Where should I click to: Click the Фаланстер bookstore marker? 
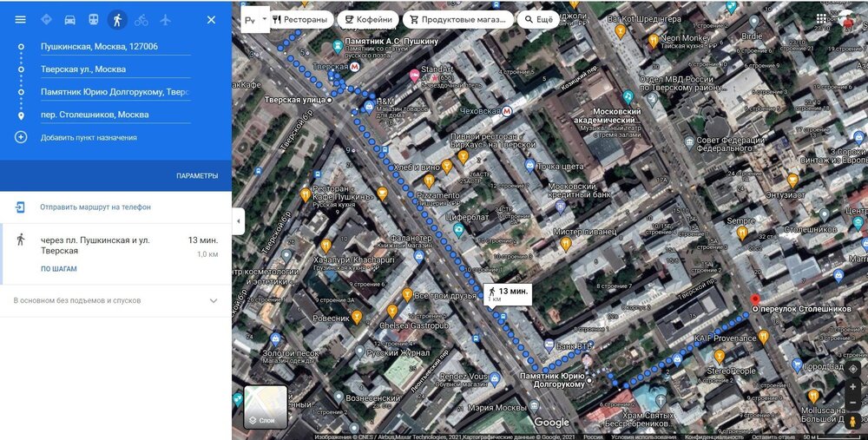[x=419, y=256]
